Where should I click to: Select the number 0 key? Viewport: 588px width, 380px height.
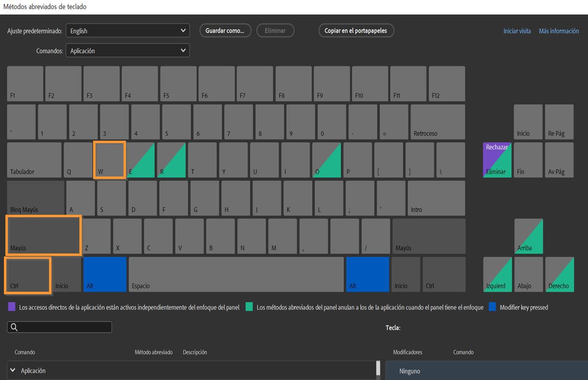tap(332, 122)
